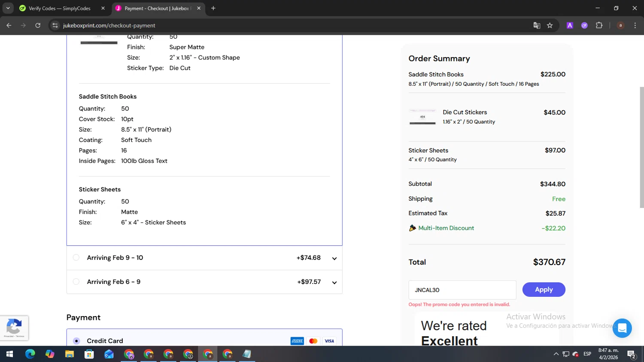Open the Chrome profile avatar

(x=620, y=25)
